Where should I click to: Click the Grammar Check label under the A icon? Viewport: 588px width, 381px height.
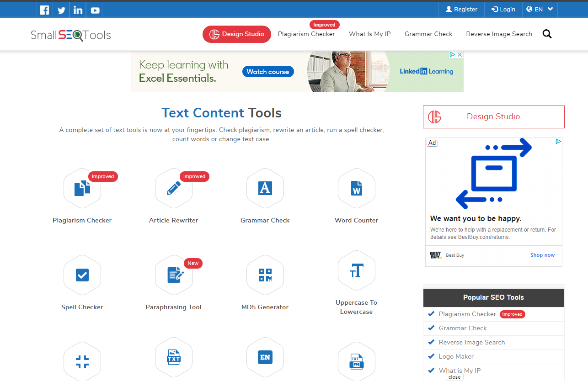pos(265,220)
